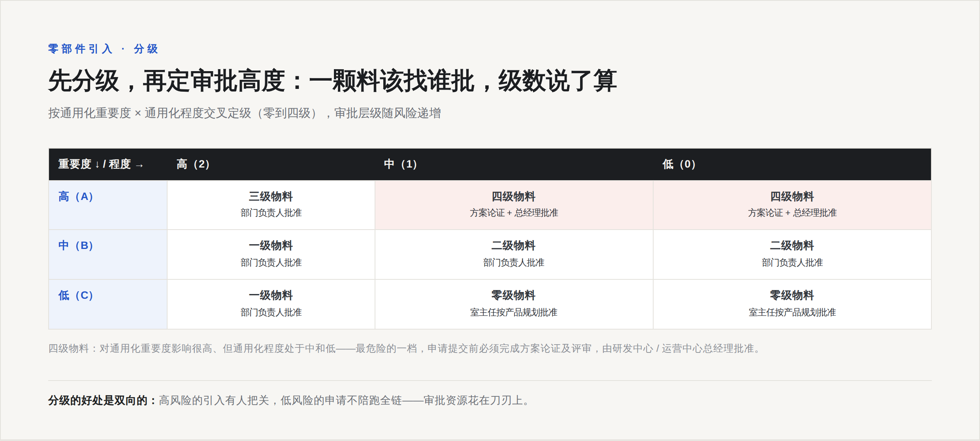Click header cell 重要度 ↓ / 程度 →

(x=108, y=164)
